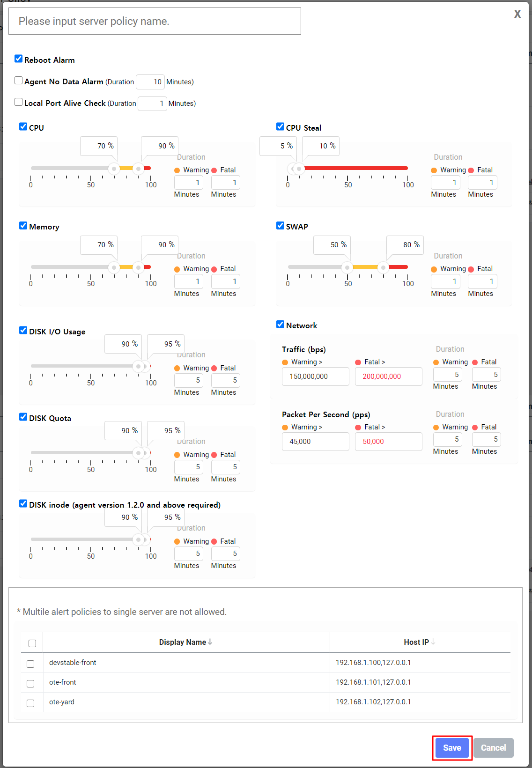Select the devstable-front server row checkbox

[x=30, y=664]
